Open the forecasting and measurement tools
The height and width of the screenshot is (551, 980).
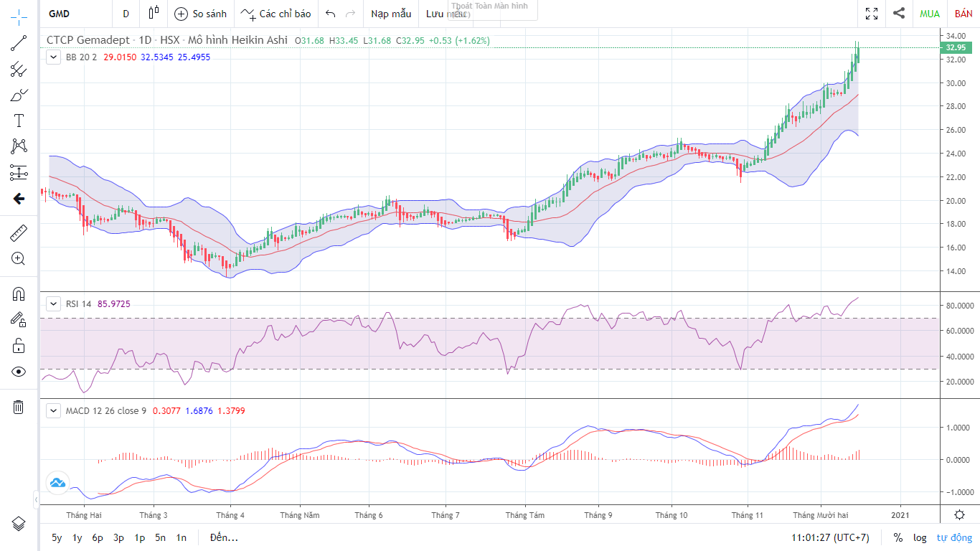click(19, 172)
